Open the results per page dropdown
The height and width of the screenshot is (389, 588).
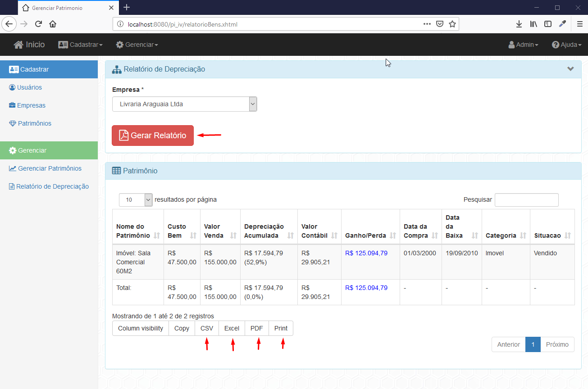click(136, 200)
